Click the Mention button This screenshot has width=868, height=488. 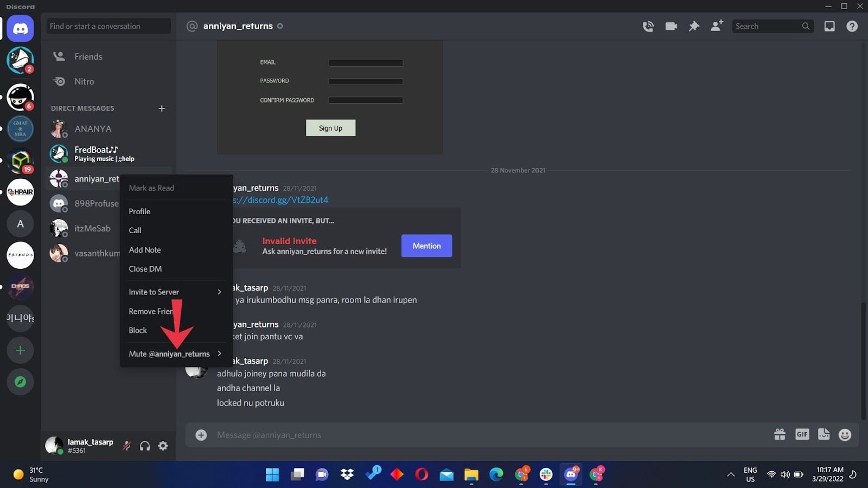pos(426,246)
